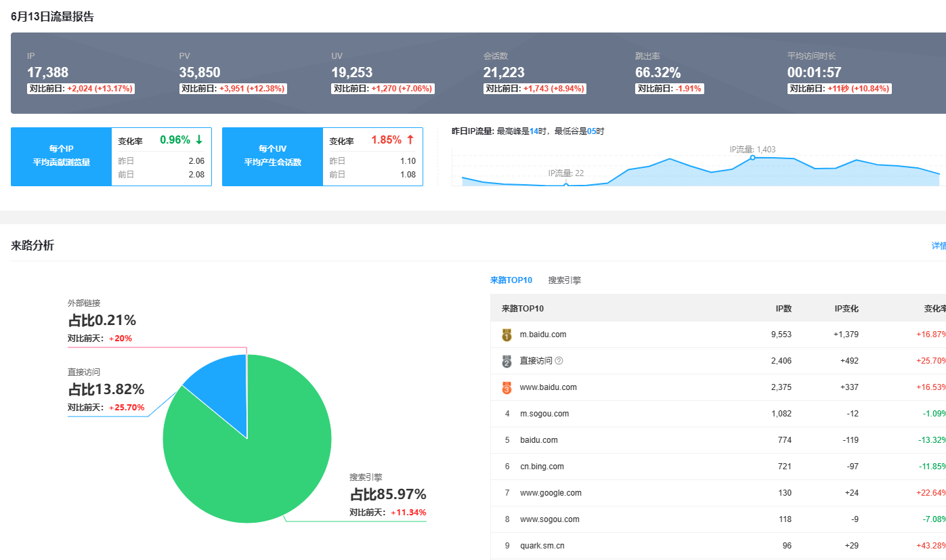Click the 平均访问时长 value 00:01:57

pos(814,72)
